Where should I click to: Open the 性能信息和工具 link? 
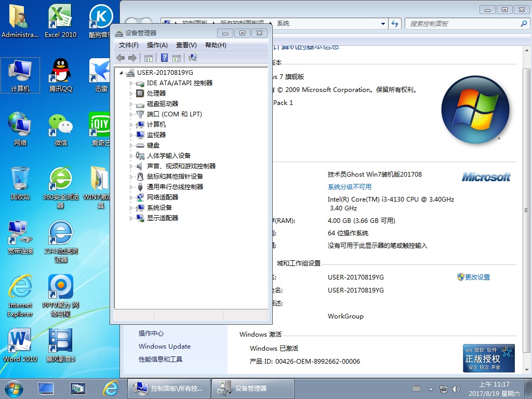point(161,360)
